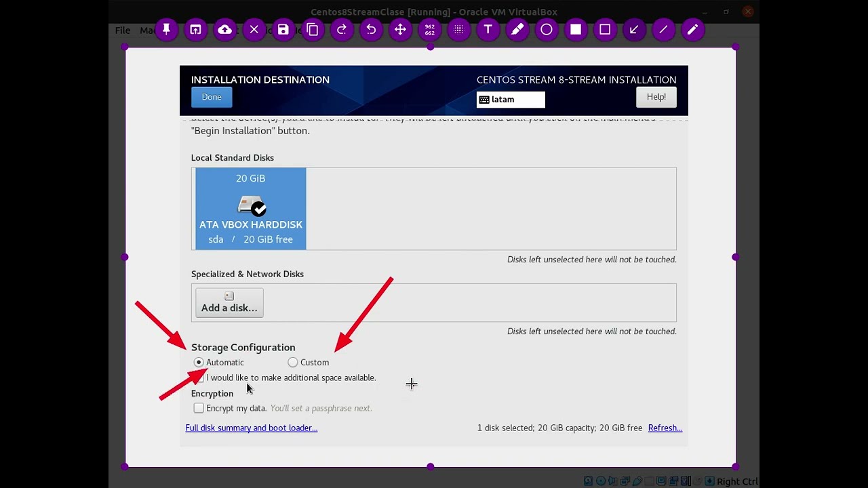Image resolution: width=868 pixels, height=488 pixels.
Task: Click the keyboard capture arrow status icon
Action: (709, 481)
